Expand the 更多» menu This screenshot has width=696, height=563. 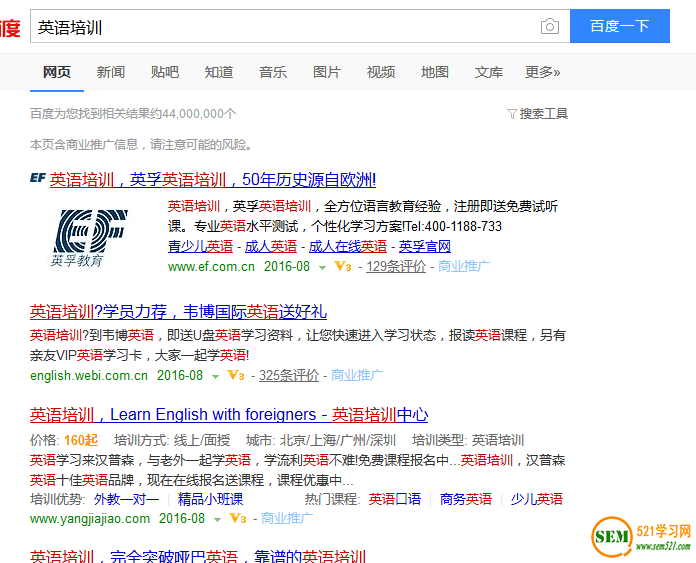(x=542, y=72)
